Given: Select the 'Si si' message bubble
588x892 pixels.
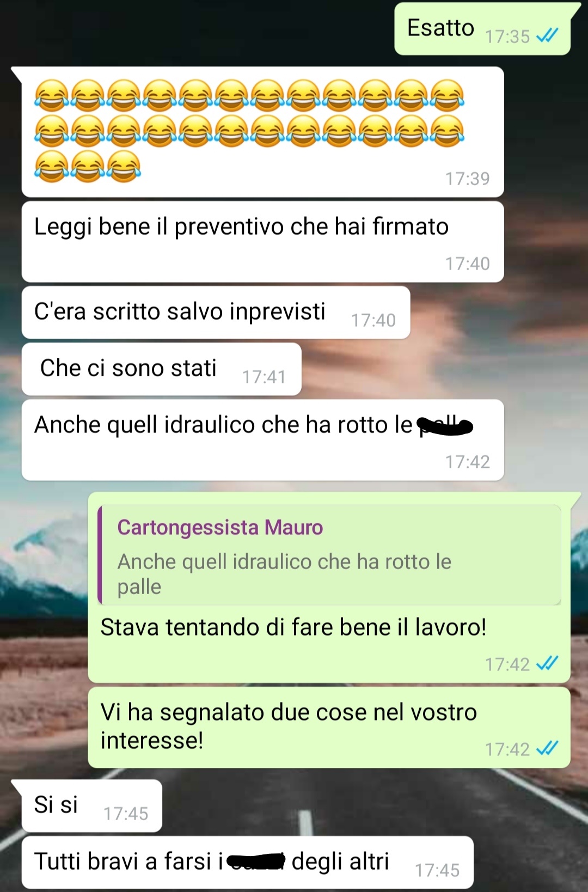Looking at the screenshot, I should click(x=91, y=806).
